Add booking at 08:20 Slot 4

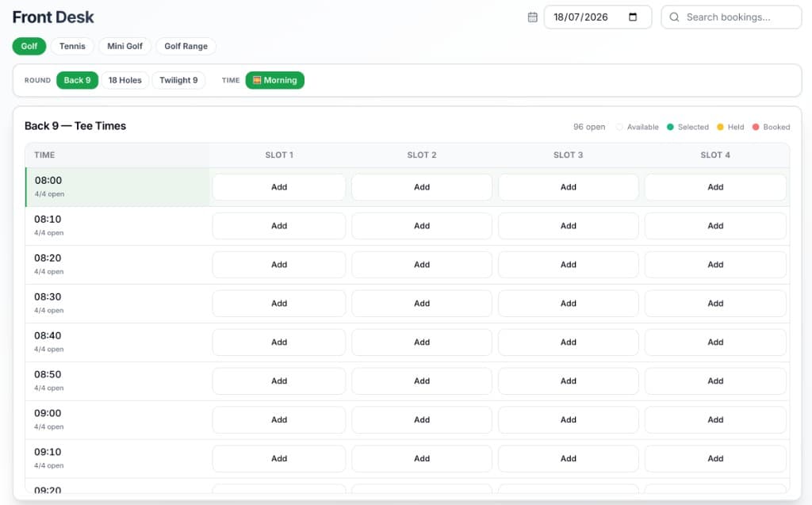tap(715, 265)
